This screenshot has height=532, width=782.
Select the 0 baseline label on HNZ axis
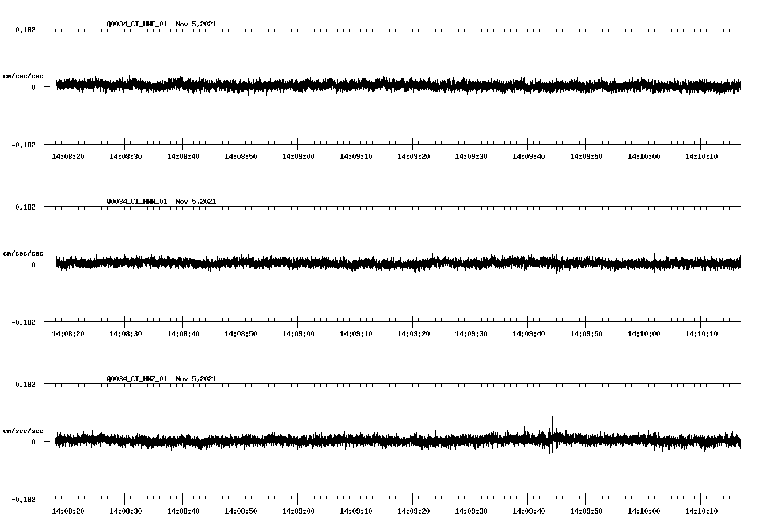(x=33, y=442)
